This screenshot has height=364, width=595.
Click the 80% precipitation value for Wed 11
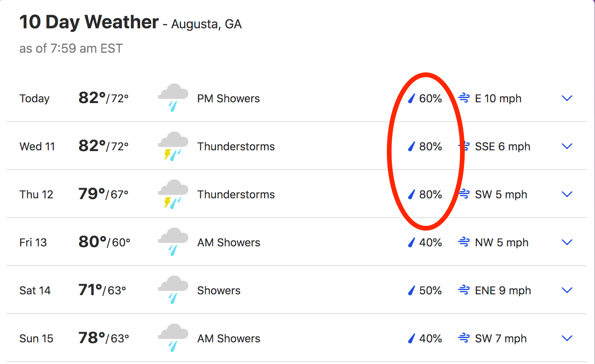[x=431, y=146]
